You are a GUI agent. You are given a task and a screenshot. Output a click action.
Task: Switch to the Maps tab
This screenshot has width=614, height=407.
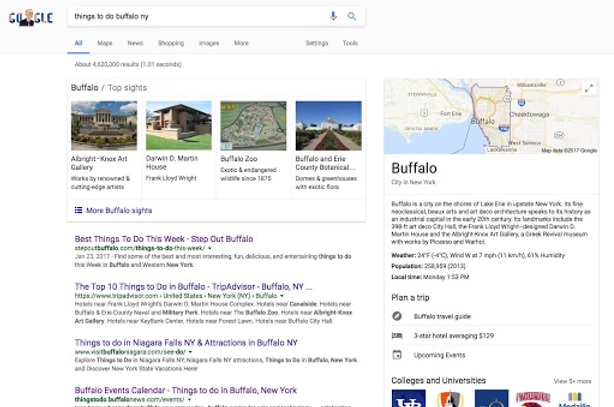pyautogui.click(x=105, y=43)
